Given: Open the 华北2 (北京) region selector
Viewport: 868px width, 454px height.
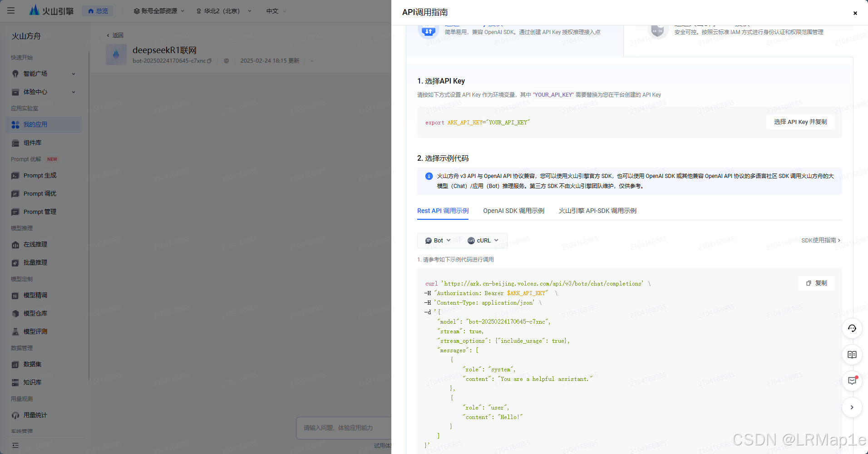Looking at the screenshot, I should coord(223,11).
